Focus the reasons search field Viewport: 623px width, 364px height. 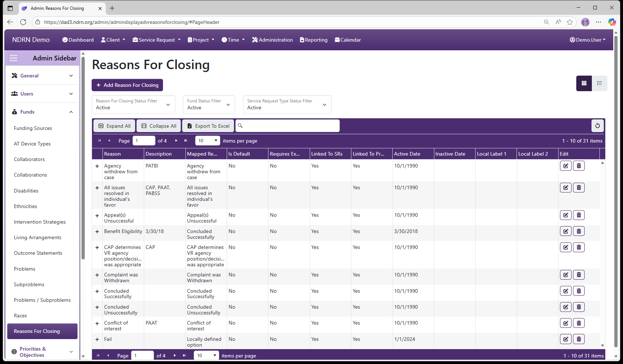pyautogui.click(x=288, y=126)
